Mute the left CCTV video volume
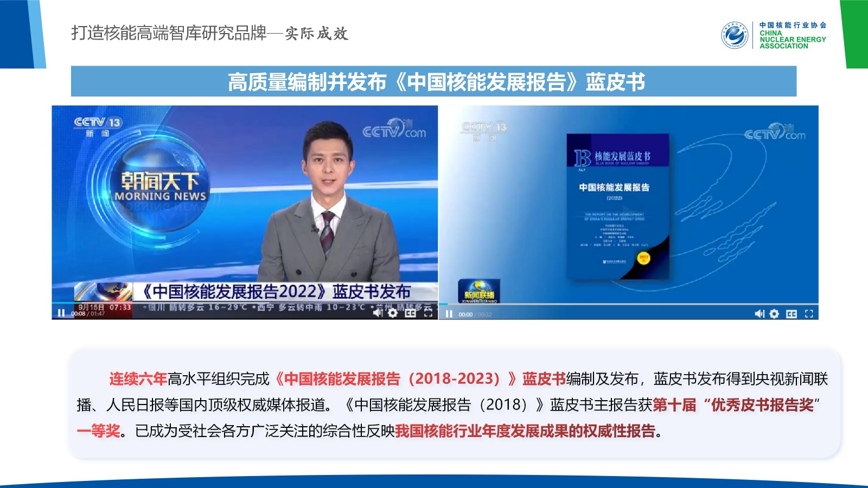Screen dimensions: 868x488 [378, 313]
